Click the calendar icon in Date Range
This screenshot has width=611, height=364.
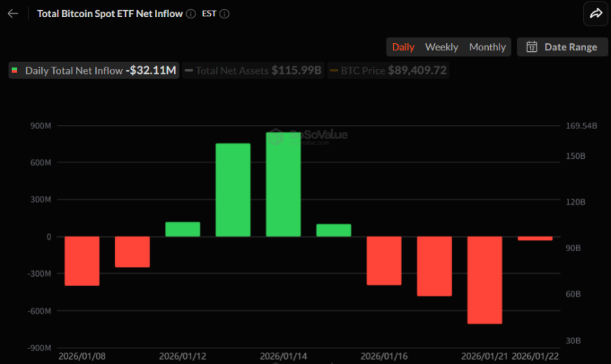click(x=531, y=47)
